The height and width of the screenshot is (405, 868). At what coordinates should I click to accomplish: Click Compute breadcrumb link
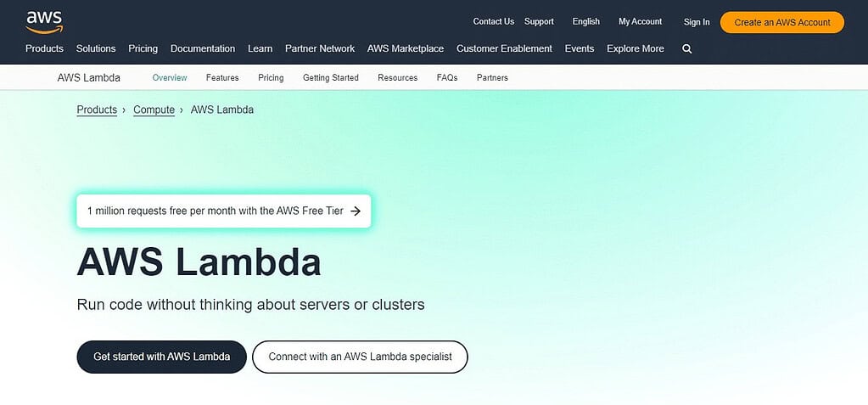[x=154, y=110]
